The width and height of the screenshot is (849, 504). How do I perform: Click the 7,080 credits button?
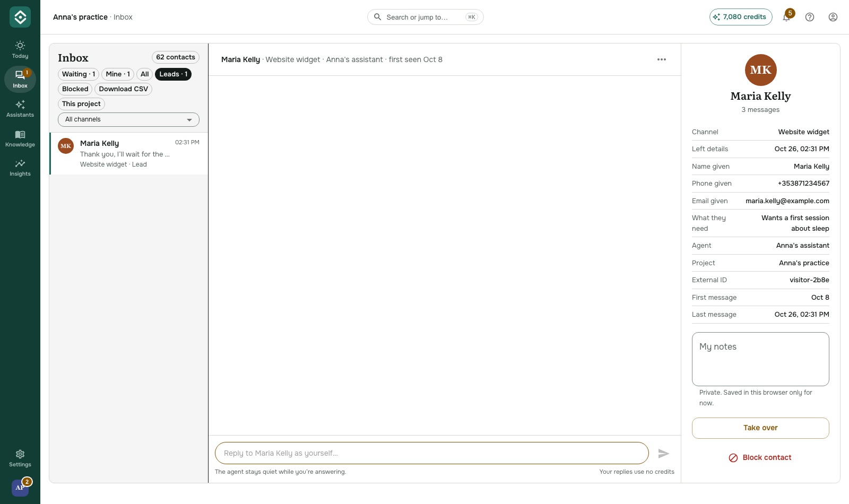(x=741, y=17)
